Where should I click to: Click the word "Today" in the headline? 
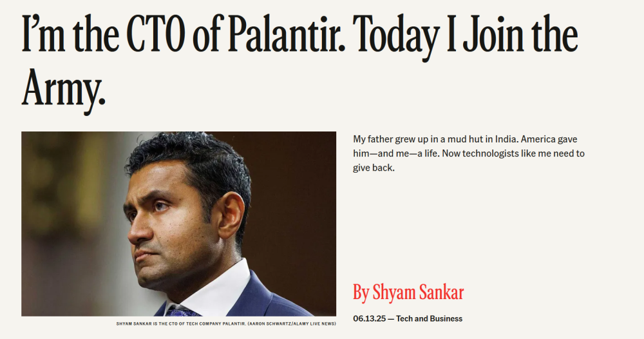click(x=397, y=37)
